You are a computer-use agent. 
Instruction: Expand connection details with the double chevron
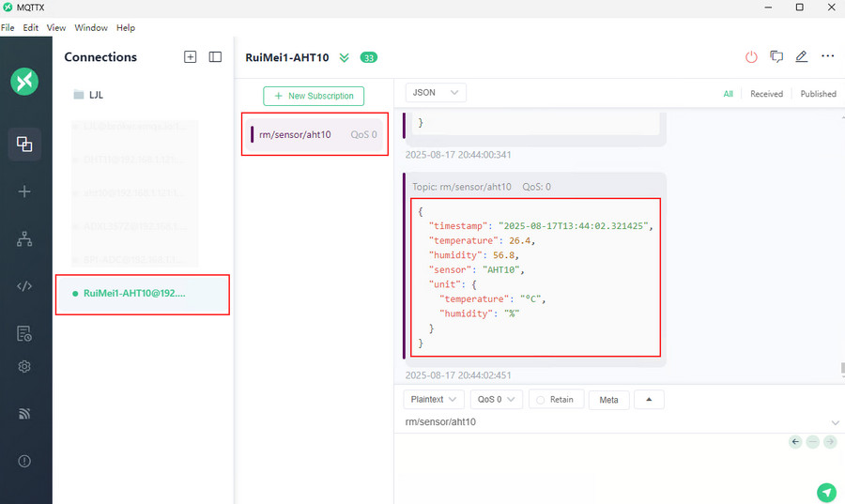point(344,57)
